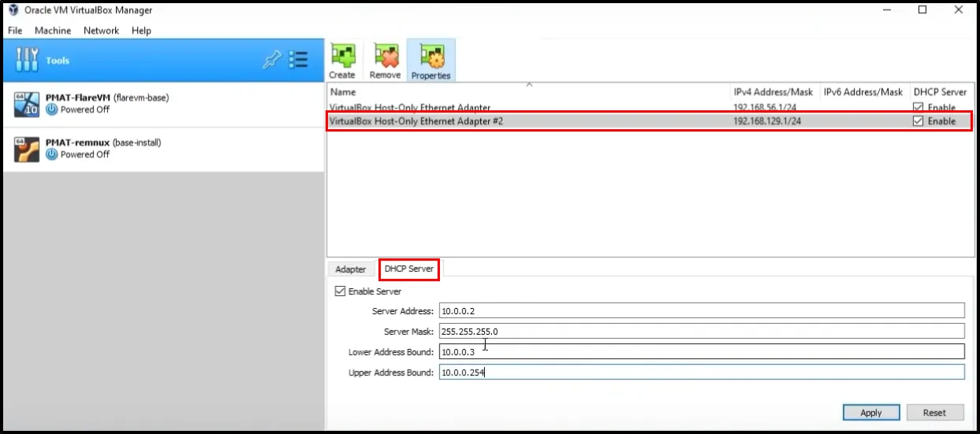980x434 pixels.
Task: Select the PMAT-FlareVM virtual machine icon
Action: pyautogui.click(x=27, y=104)
